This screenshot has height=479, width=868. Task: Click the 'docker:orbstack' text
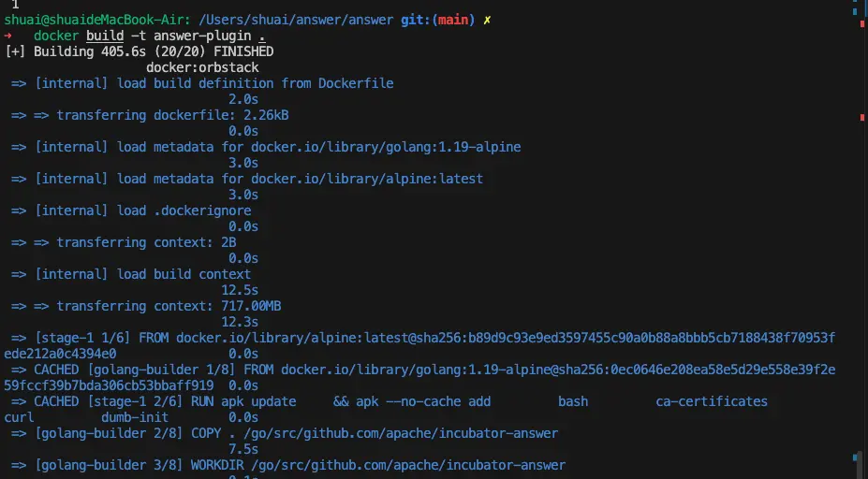pos(202,67)
